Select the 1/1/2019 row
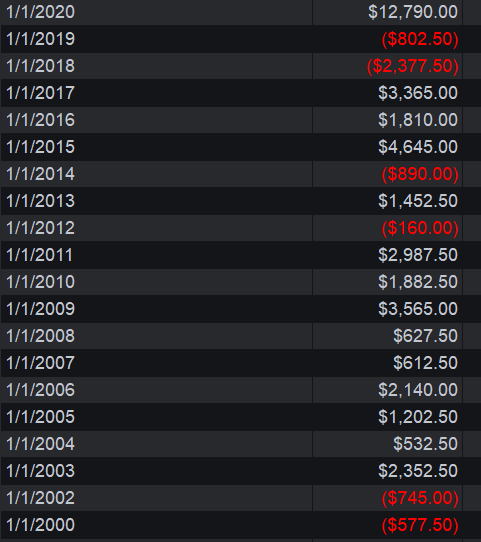This screenshot has width=481, height=542. [x=240, y=39]
